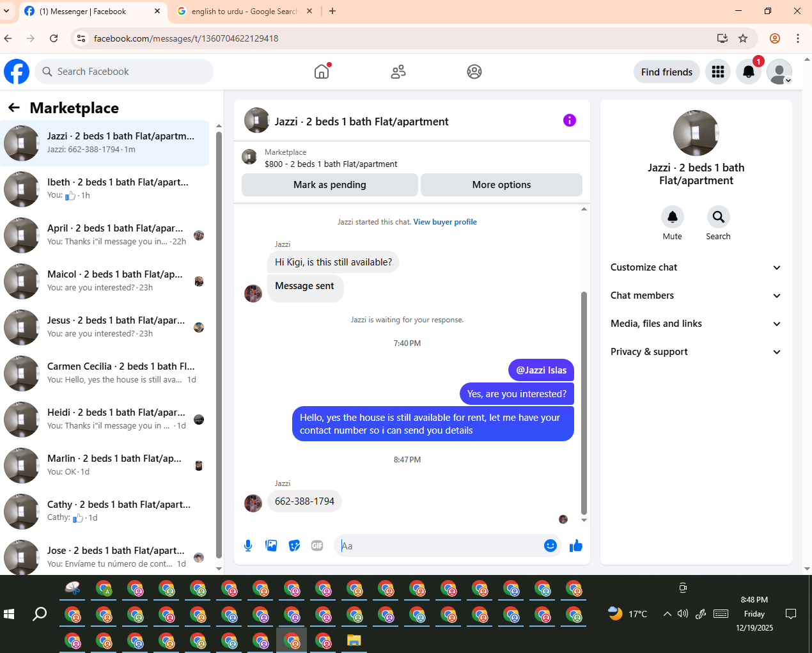Open View buyer profile link
812x653 pixels.
pyautogui.click(x=445, y=222)
